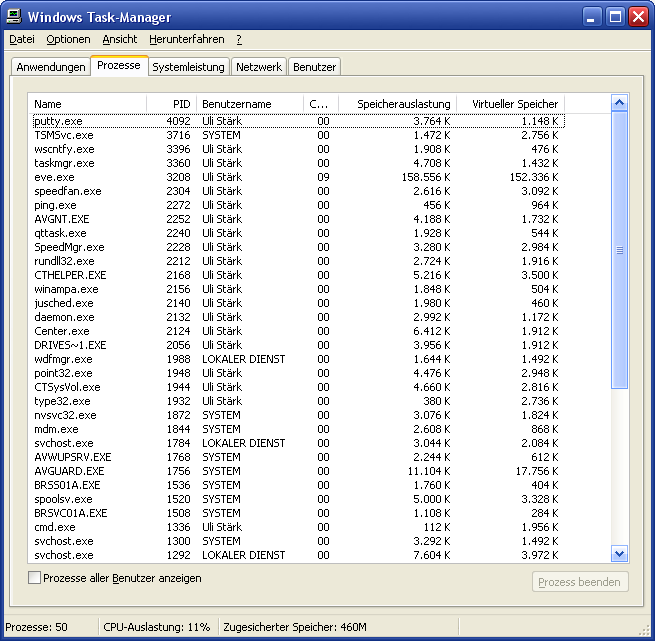Switch to the Systemleistung tab
The image size is (655, 641).
coord(188,67)
